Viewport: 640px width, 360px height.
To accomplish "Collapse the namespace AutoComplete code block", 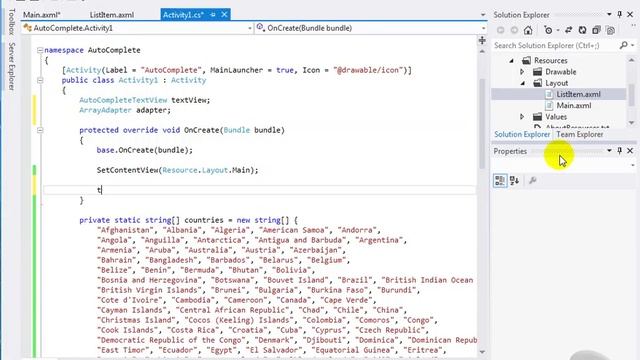I will [40, 50].
